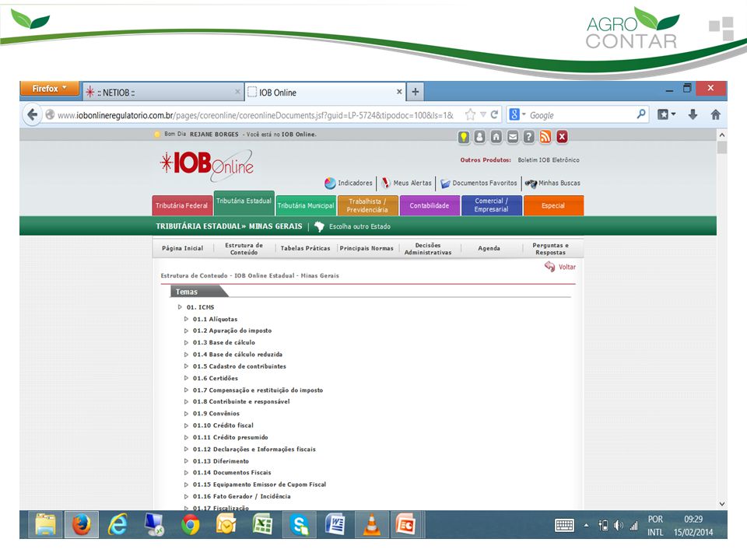Select the Tributária Municipal tab
The image size is (747, 560).
click(306, 205)
